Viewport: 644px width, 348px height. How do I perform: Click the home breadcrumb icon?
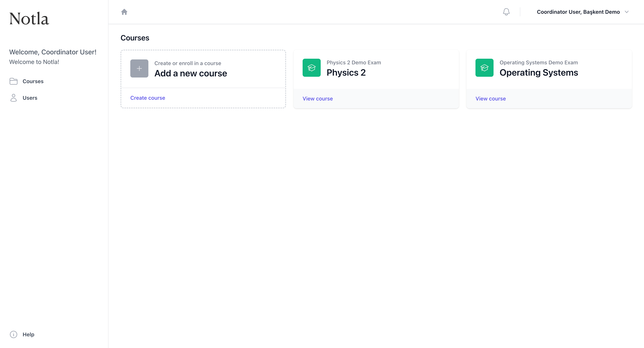coord(124,12)
